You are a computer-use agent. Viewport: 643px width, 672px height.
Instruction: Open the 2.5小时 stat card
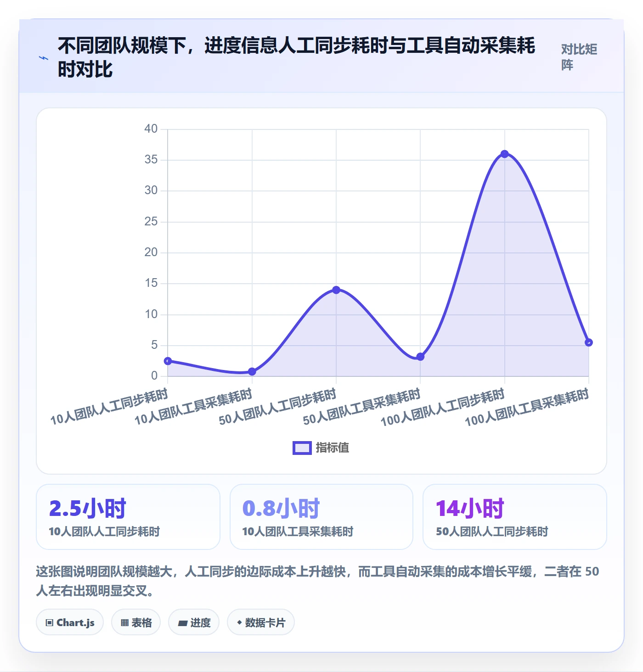tap(128, 517)
